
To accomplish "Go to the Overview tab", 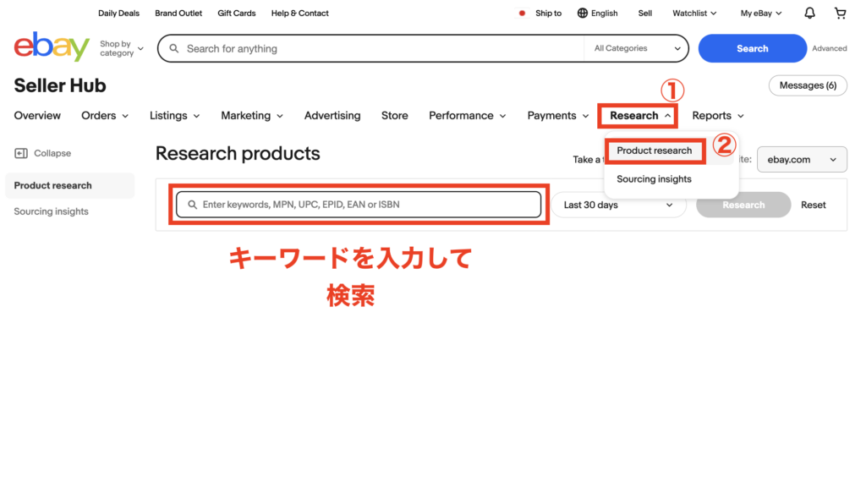I will pos(37,116).
